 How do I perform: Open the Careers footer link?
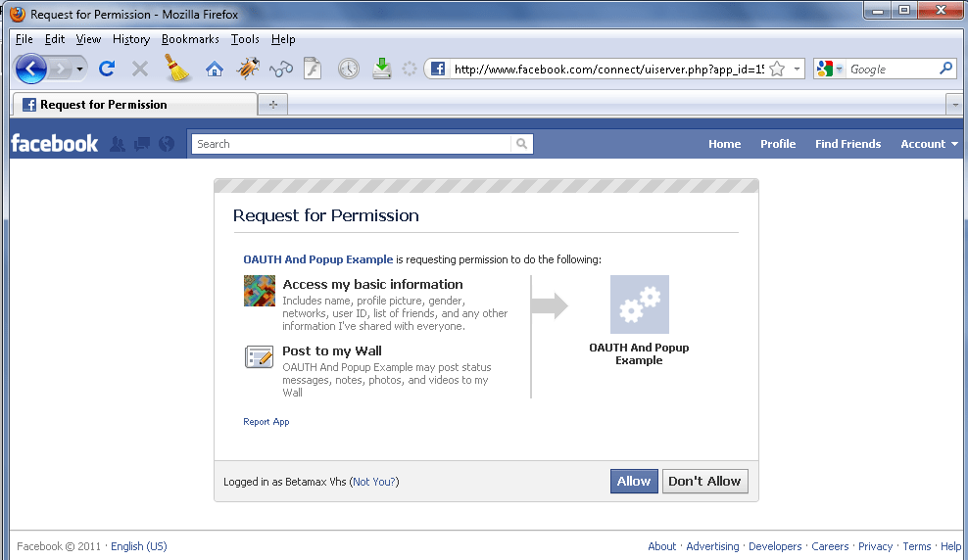[x=830, y=546]
